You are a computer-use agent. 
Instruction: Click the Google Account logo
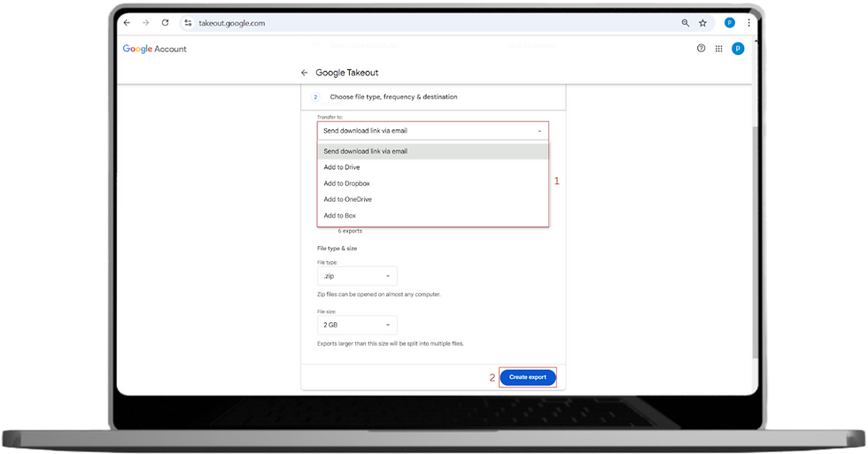pyautogui.click(x=154, y=49)
